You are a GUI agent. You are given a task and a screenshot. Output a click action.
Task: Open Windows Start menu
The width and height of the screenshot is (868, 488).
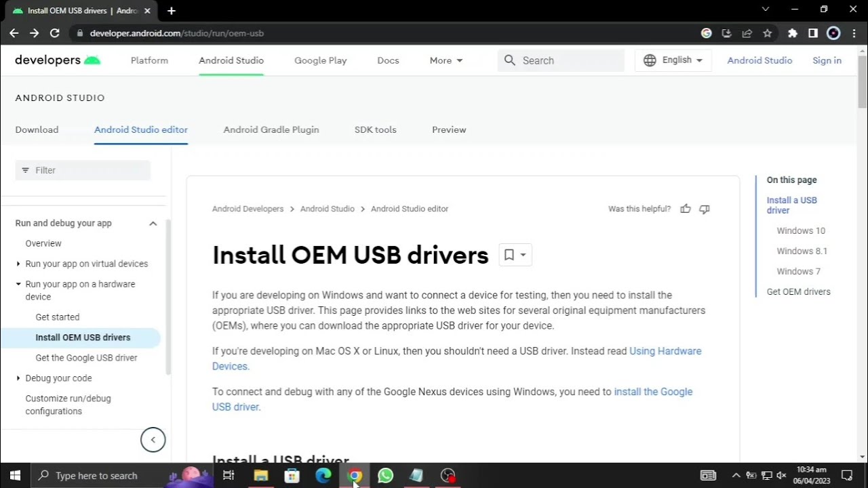[x=15, y=476]
